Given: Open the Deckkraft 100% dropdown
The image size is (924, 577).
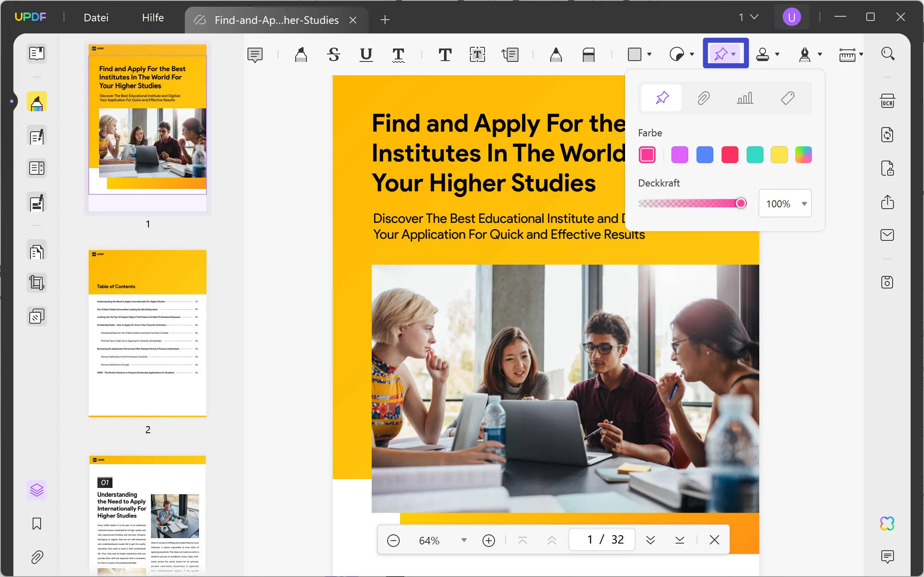Looking at the screenshot, I should coord(804,204).
